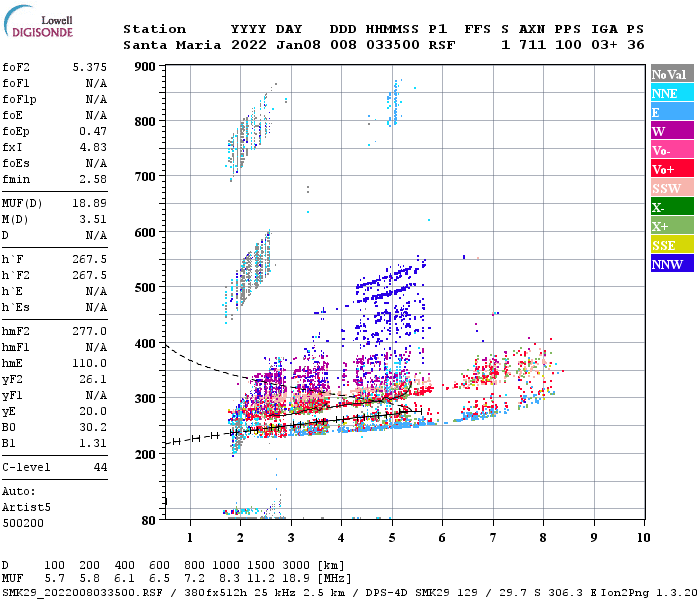This screenshot has height=600, width=700.
Task: Click the B0 value 30.2
Action: point(93,428)
